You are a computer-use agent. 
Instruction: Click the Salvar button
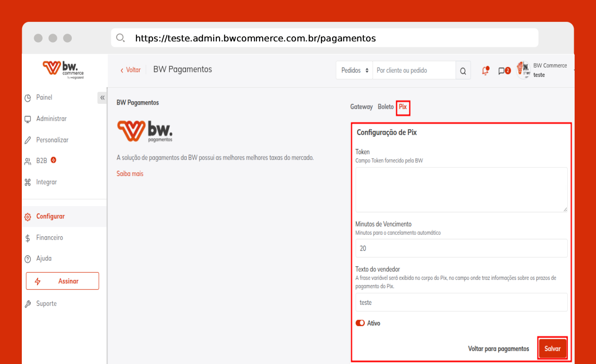(x=552, y=349)
